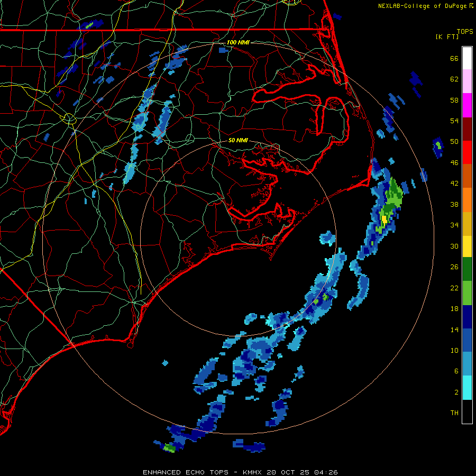
Task: Click the 50 NMI range ring label
Action: [238, 140]
